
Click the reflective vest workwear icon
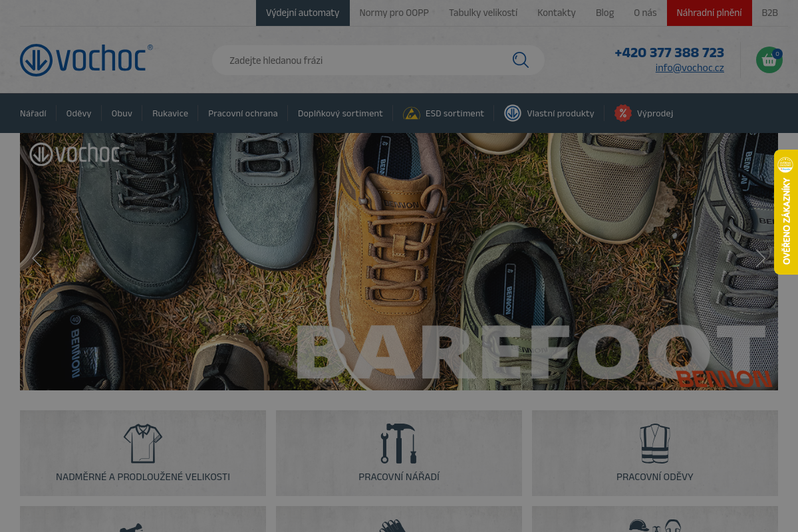point(654,444)
